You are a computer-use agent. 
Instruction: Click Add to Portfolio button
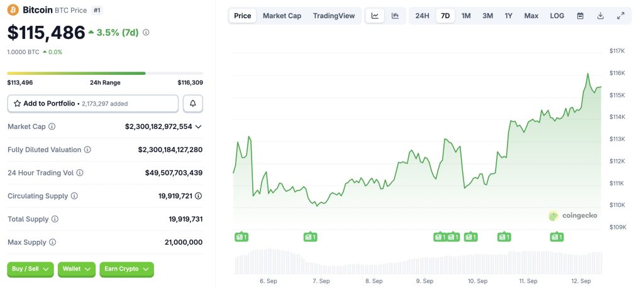click(x=92, y=103)
